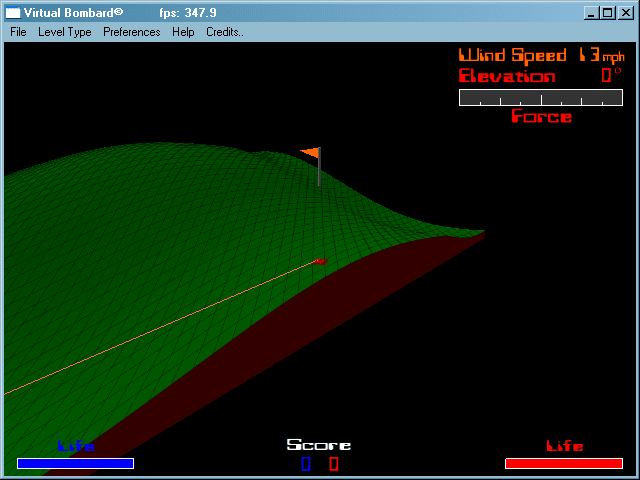This screenshot has height=480, width=640.
Task: Open the Credits menu
Action: [224, 32]
